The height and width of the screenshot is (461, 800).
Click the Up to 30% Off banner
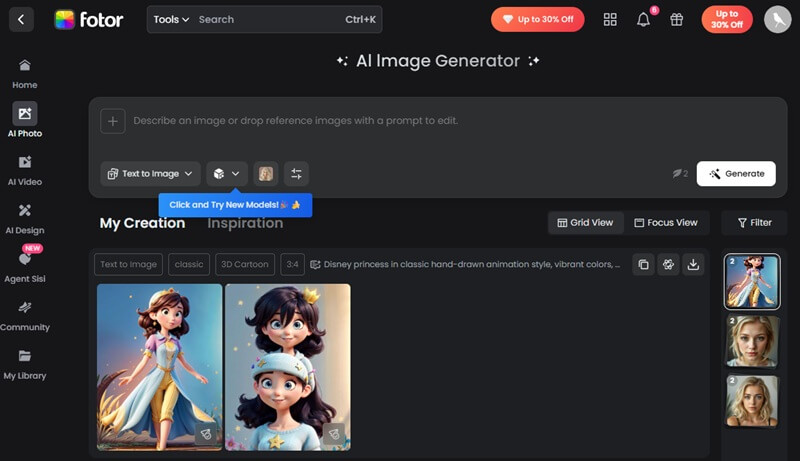(x=537, y=19)
